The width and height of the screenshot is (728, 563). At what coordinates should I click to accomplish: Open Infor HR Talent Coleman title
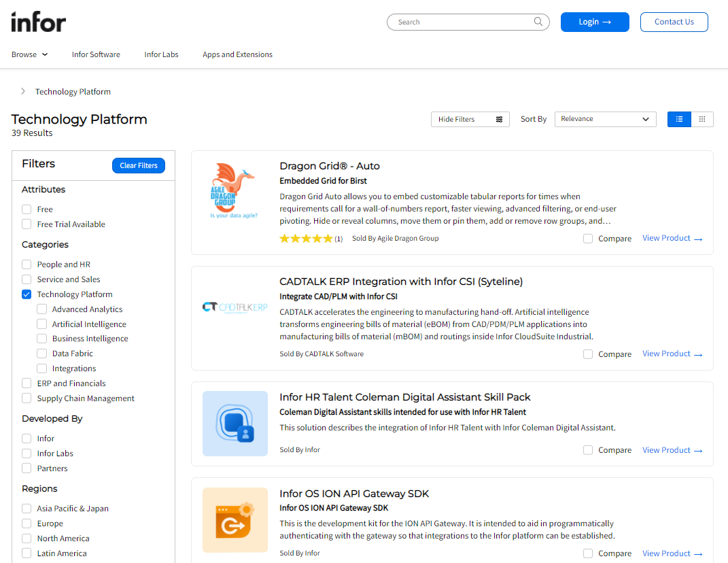point(405,397)
